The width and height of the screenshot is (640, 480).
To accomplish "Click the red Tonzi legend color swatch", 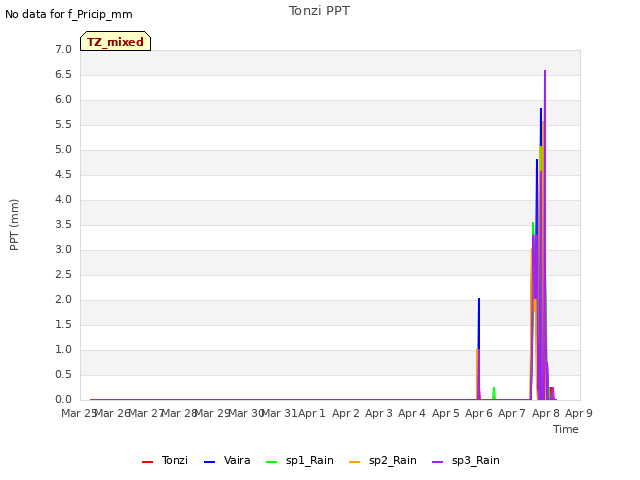I will [147, 462].
